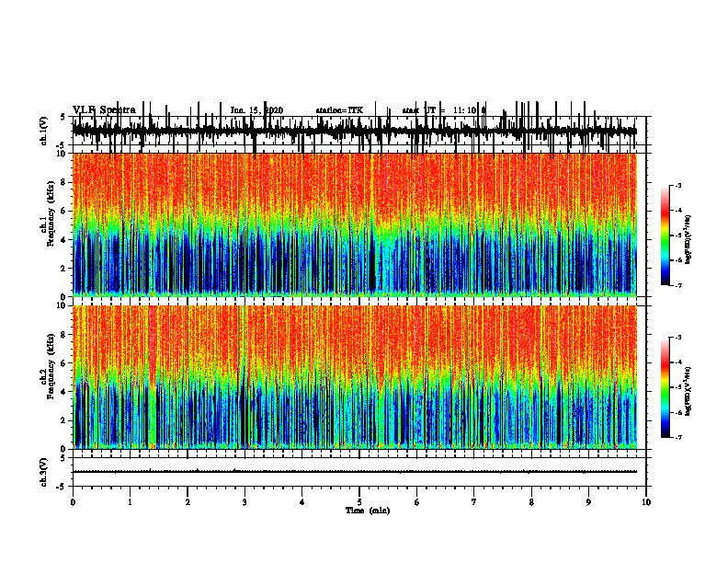This screenshot has height=563, width=728.
Task: Click the 'station=ITK' label
Action: pos(339,110)
